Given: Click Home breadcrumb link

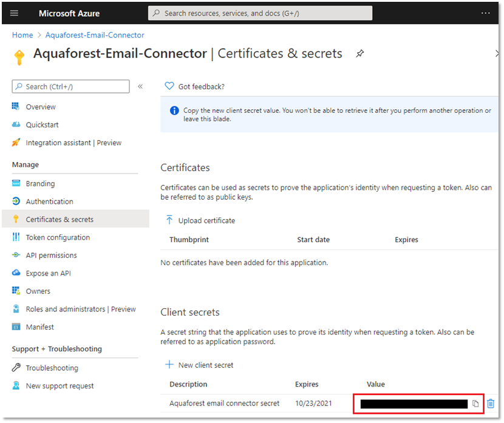Looking at the screenshot, I should click(x=22, y=35).
